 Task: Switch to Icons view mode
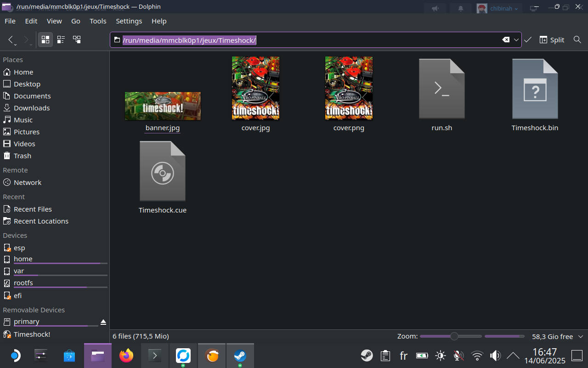45,40
